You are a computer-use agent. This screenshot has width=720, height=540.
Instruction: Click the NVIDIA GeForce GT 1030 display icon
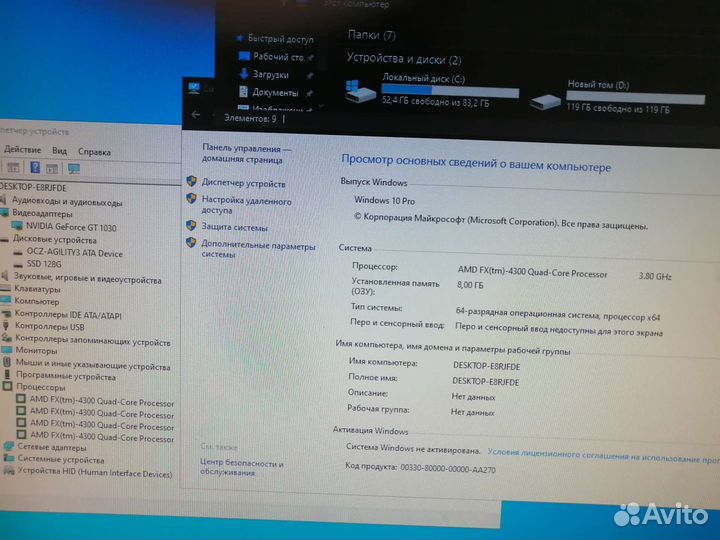pos(17,226)
